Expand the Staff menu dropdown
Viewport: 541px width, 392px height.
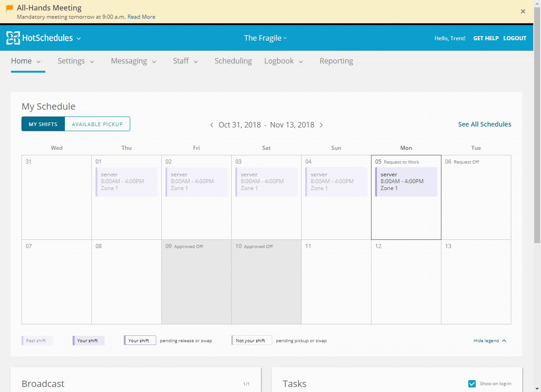[x=185, y=61]
